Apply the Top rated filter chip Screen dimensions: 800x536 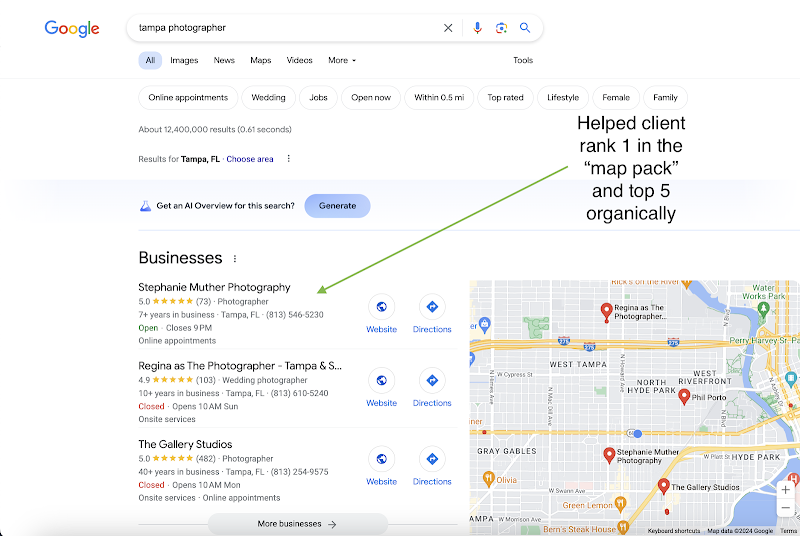[505, 97]
